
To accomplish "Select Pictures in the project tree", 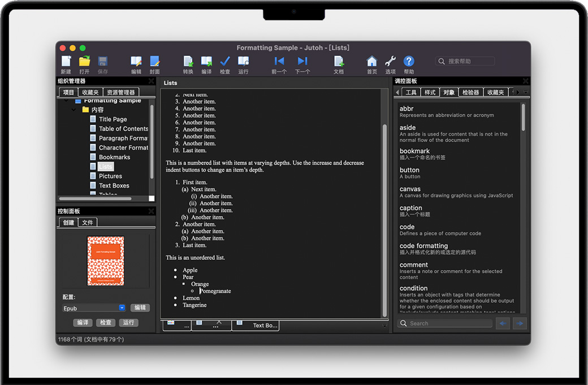I will point(110,176).
